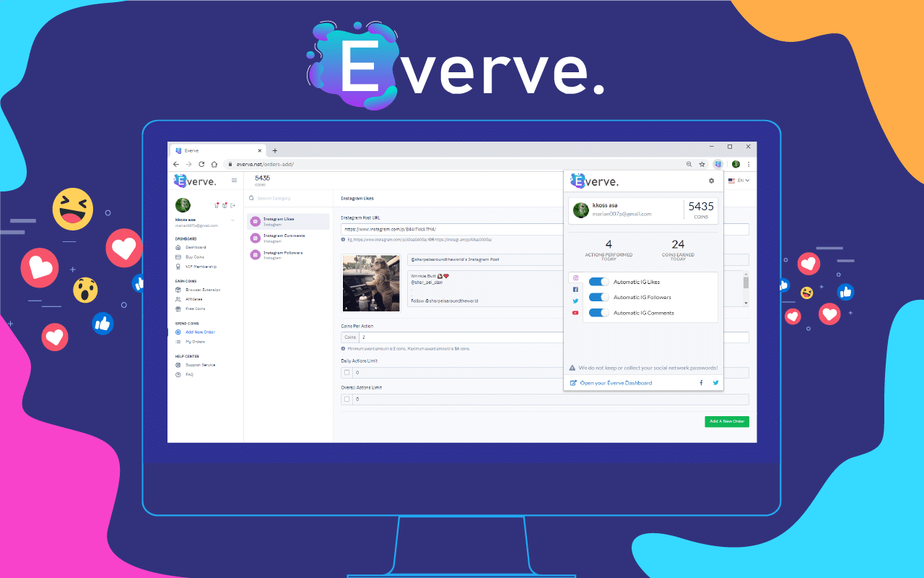This screenshot has height=578, width=924.
Task: Click the Instagram Post URL field
Action: (x=545, y=230)
